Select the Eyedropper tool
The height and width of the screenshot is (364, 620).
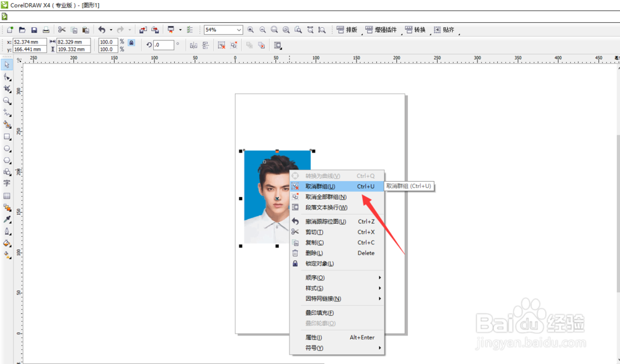tap(7, 220)
